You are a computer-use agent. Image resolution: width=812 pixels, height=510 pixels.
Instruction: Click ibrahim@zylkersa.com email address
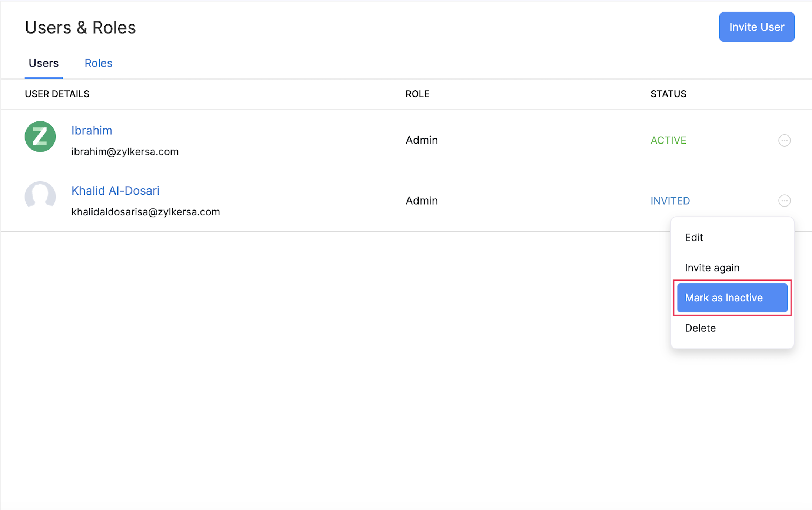[x=125, y=151]
